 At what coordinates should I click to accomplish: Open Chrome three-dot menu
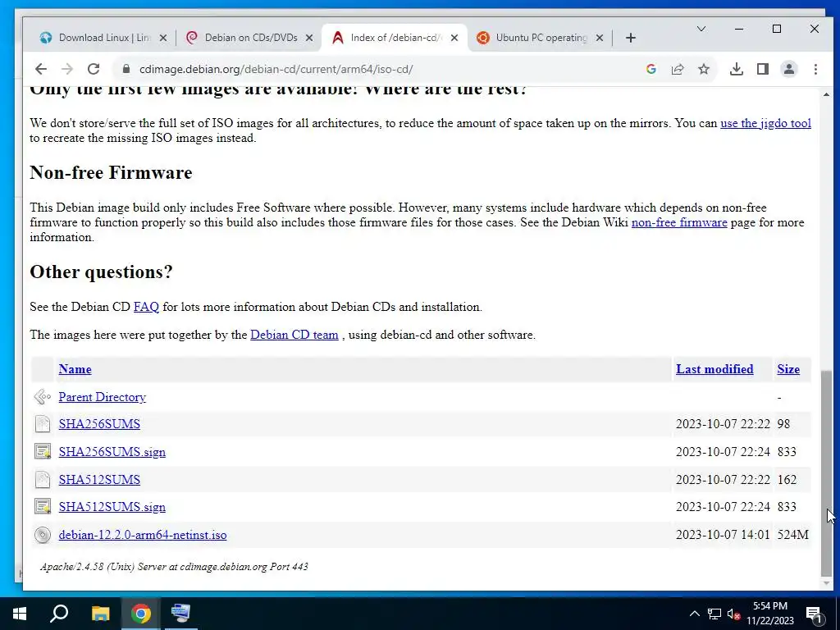click(x=815, y=69)
